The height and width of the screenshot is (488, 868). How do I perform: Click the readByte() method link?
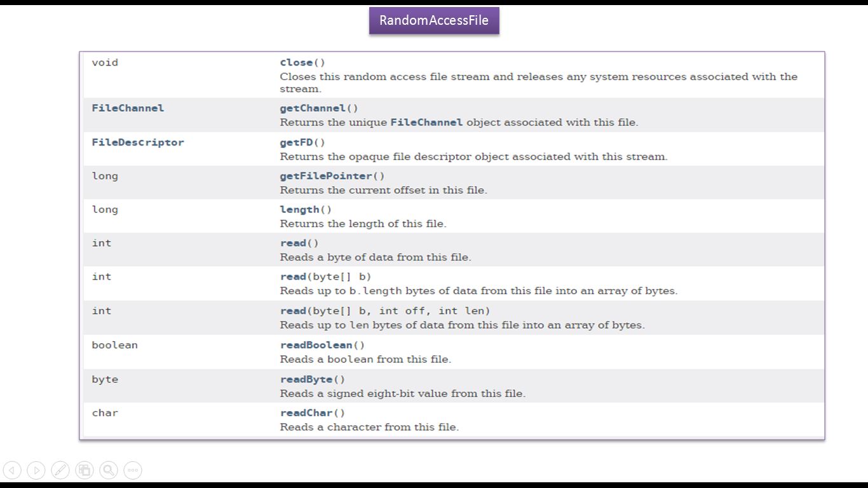coord(306,379)
